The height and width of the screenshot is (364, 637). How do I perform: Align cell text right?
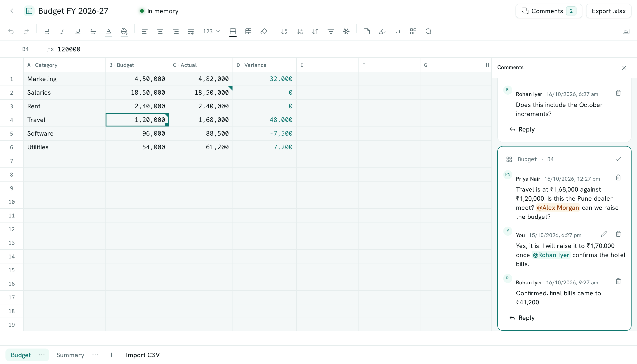point(176,31)
